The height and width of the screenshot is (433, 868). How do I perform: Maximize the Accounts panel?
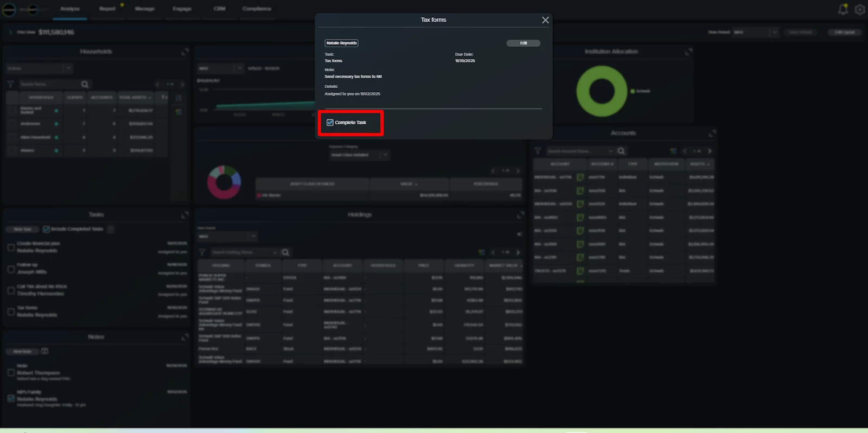point(712,133)
